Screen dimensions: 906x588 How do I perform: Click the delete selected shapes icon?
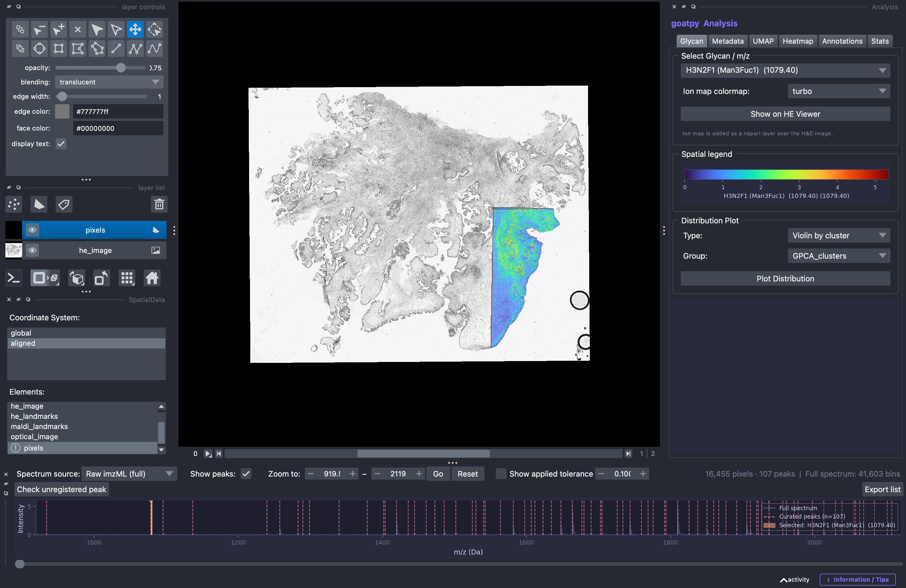pos(78,29)
